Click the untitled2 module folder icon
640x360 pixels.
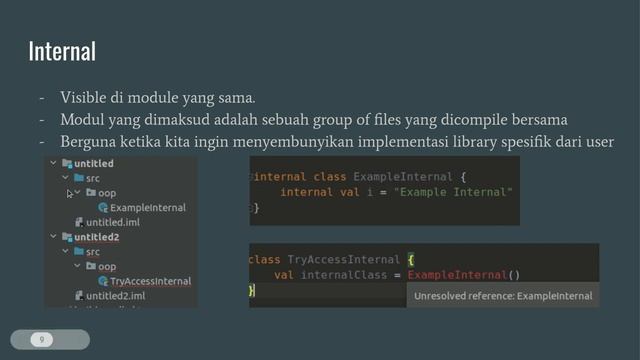(x=67, y=237)
